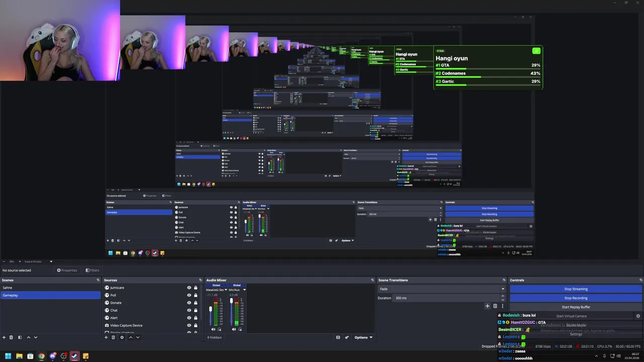Open source properties gear in Sources toolbar
644x362 pixels.
click(x=122, y=337)
